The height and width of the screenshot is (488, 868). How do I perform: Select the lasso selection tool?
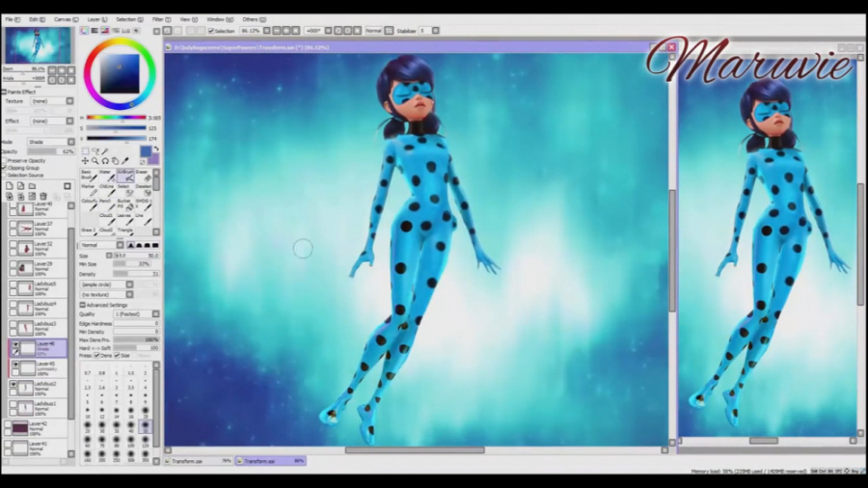[x=95, y=151]
